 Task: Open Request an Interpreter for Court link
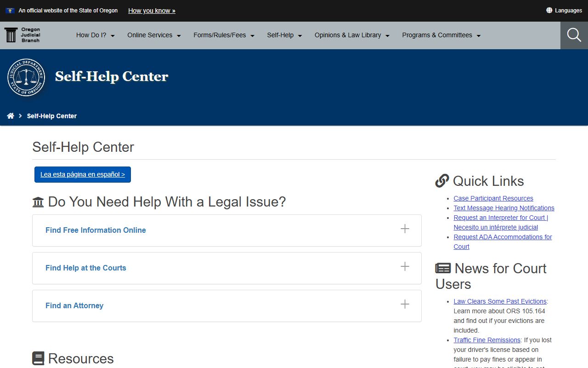[501, 222]
